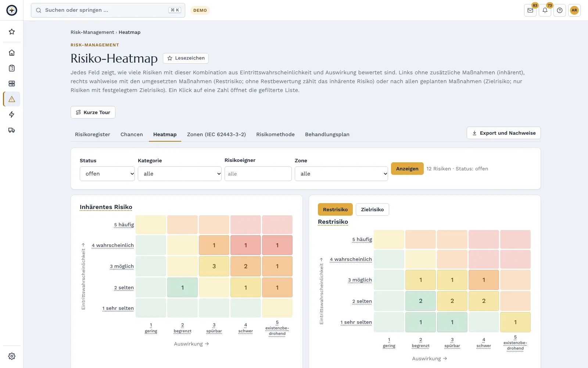The width and height of the screenshot is (588, 368).
Task: Open the Chancen tab
Action: 132,134
